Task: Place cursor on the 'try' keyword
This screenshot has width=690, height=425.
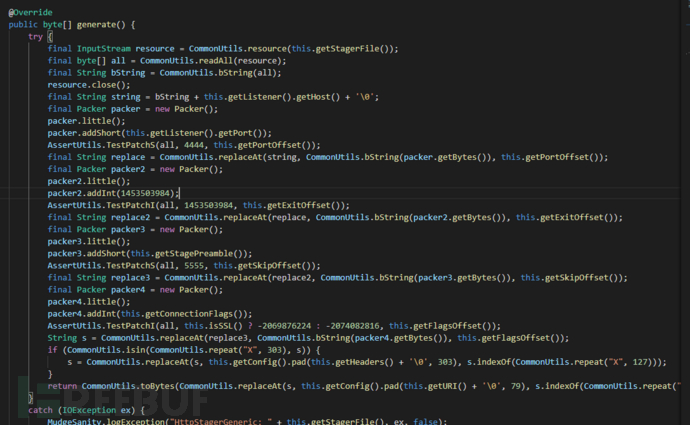Action: [35, 37]
